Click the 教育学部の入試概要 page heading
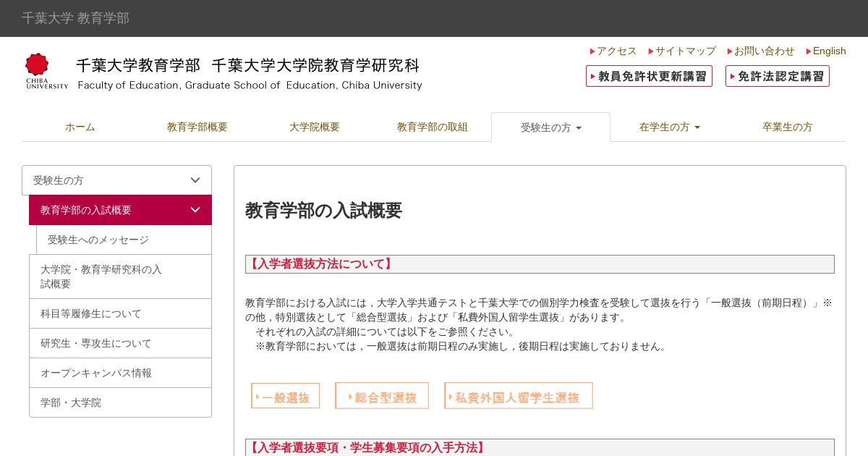Image resolution: width=868 pixels, height=456 pixels. point(323,211)
